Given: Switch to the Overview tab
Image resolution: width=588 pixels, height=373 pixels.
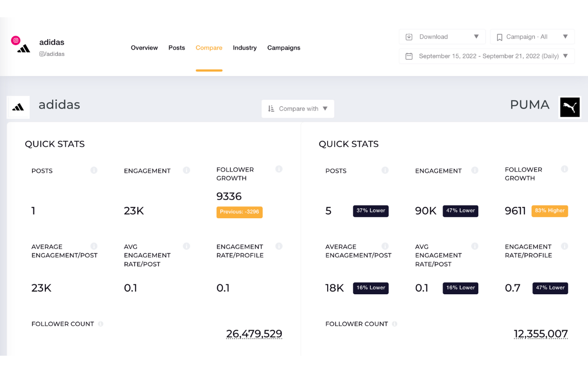Looking at the screenshot, I should 144,48.
